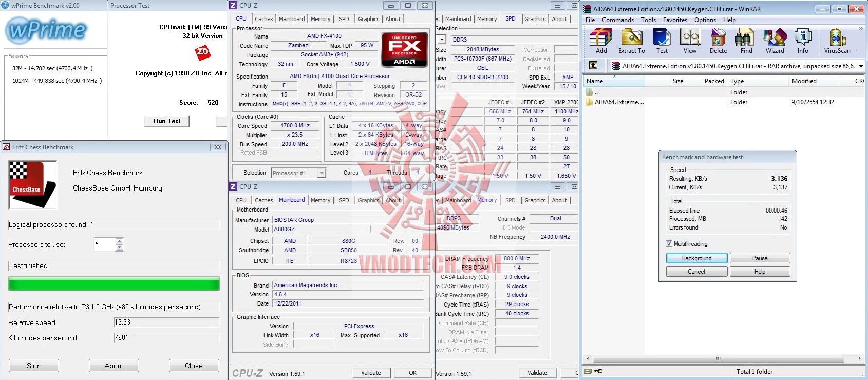Click the folder icon of AIDA64.Extreme row
868x380 pixels.
click(x=590, y=102)
